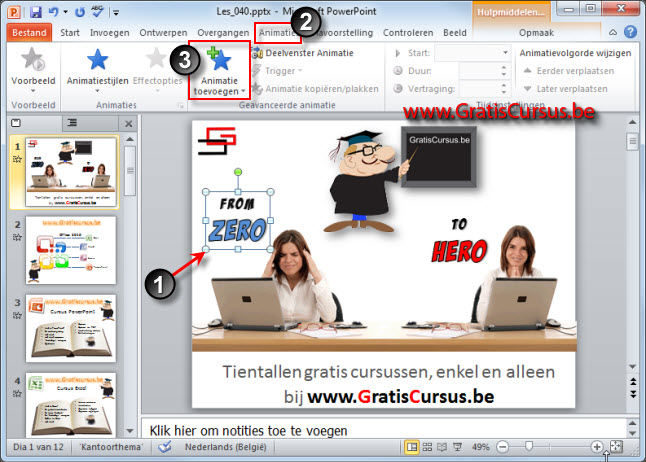The width and height of the screenshot is (646, 462).
Task: Click the TO HERO graphic
Action: 459,241
